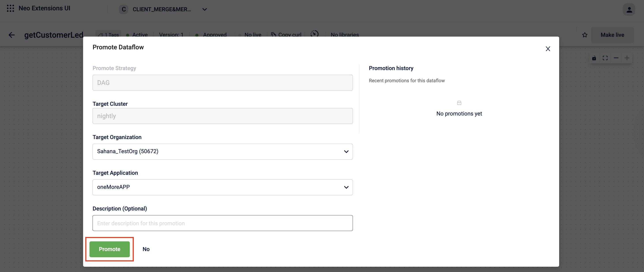Click the fit-to-screen canvas icon
Screen dimensions: 644x272
(605, 58)
